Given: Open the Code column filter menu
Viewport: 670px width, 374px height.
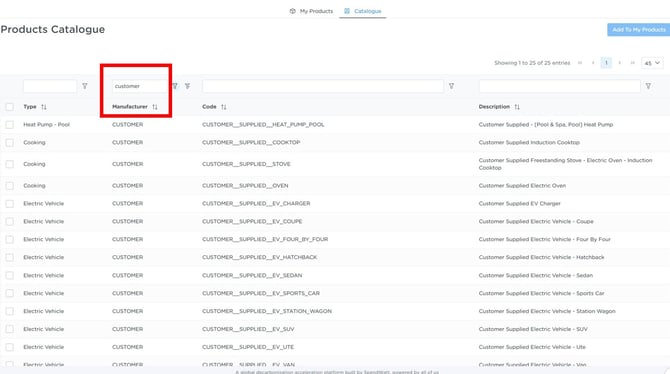Looking at the screenshot, I should pos(451,86).
